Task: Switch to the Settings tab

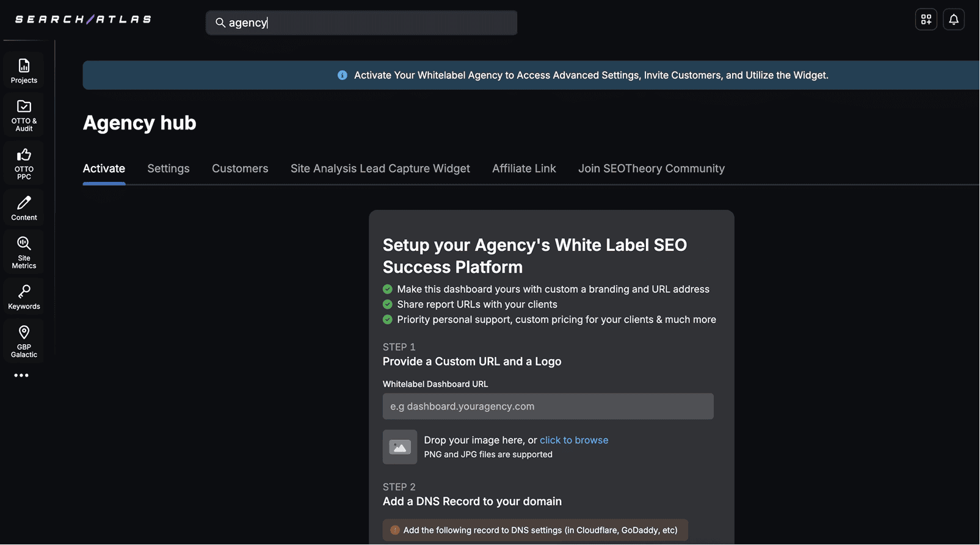Action: click(168, 168)
